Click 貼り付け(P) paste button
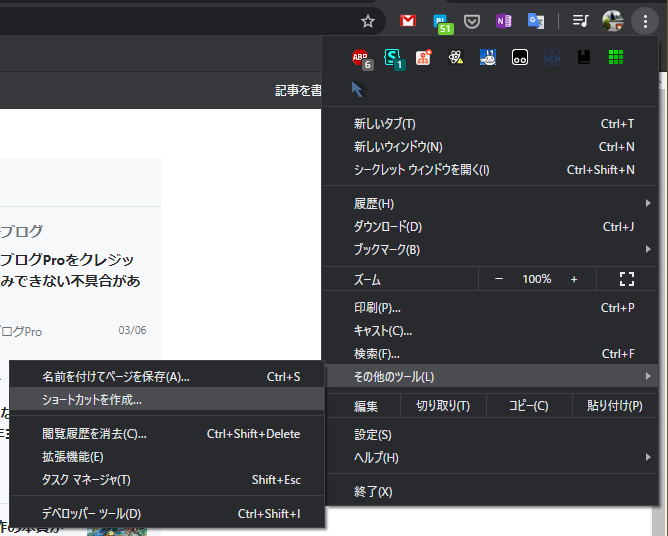This screenshot has width=668, height=536. pyautogui.click(x=615, y=406)
